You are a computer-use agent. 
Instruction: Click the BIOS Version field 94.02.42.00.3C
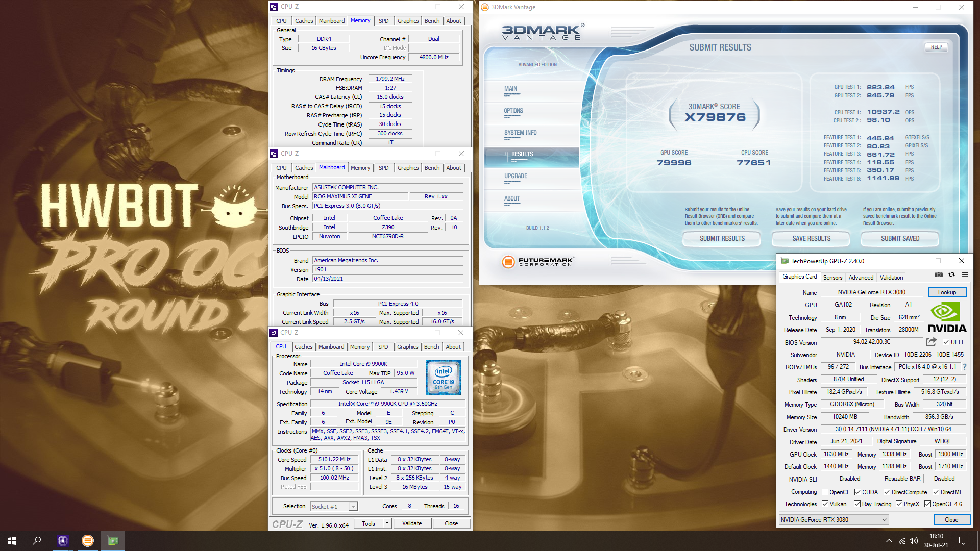coord(872,342)
